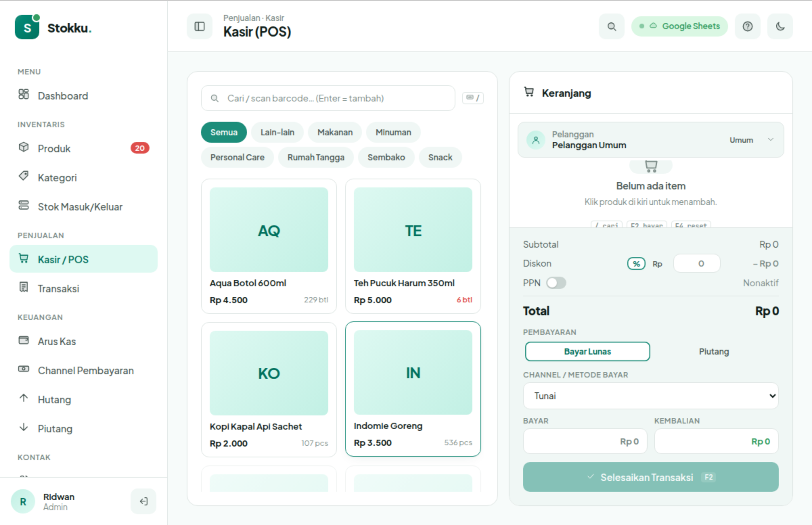The height and width of the screenshot is (525, 812).
Task: Filter by Rumah Tangga category
Action: tap(316, 157)
